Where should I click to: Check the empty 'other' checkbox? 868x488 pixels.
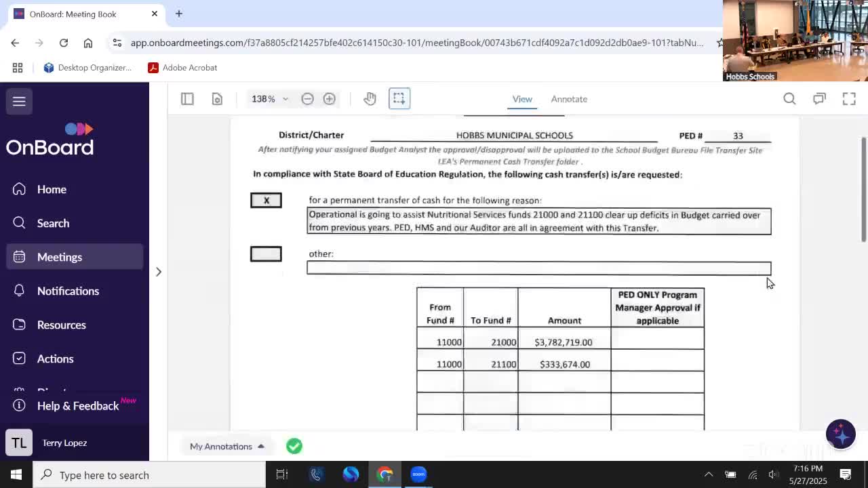click(266, 253)
